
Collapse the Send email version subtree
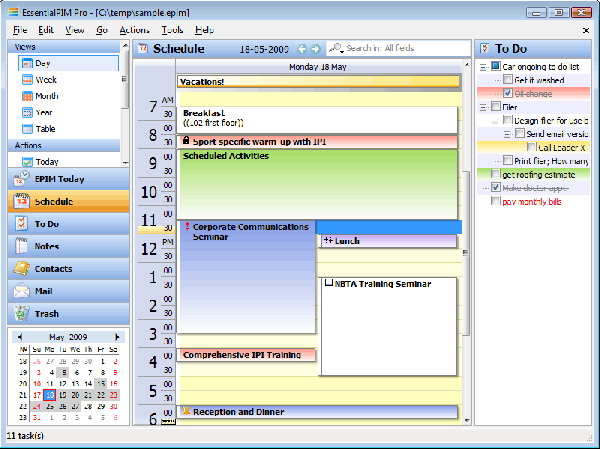pyautogui.click(x=507, y=134)
